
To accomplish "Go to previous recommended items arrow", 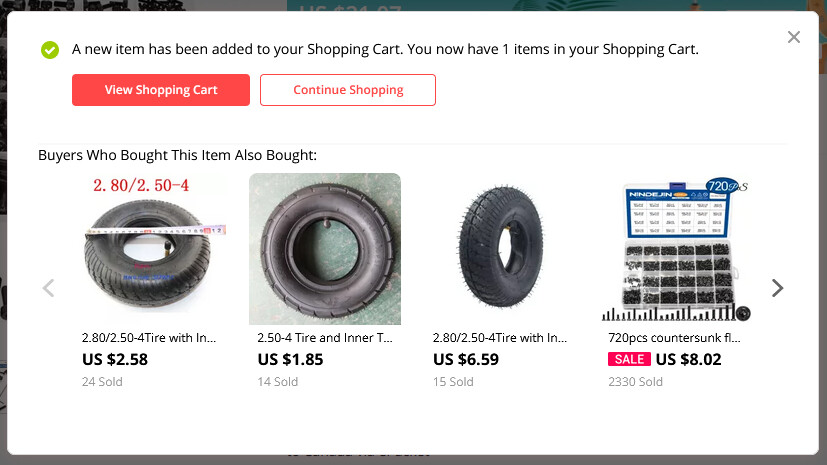I will tap(48, 288).
